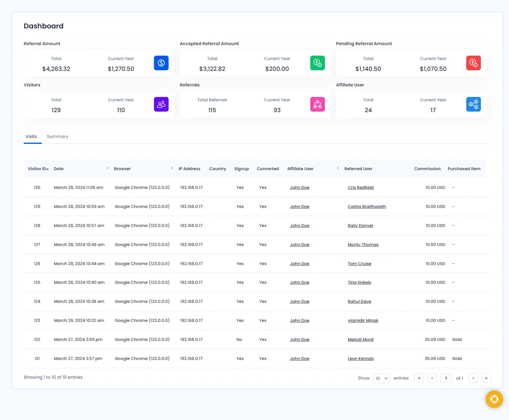Switch to the Summary tab
This screenshot has height=420, width=509.
click(57, 136)
